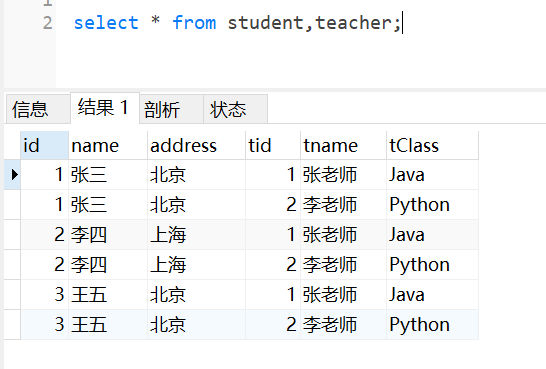
Task: Click the from keyword in the query
Action: [194, 23]
